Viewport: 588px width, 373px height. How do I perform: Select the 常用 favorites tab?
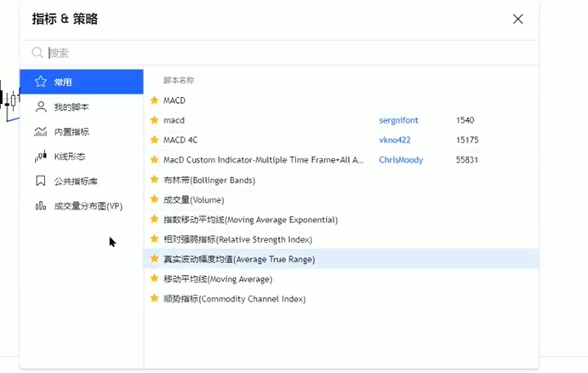point(82,82)
